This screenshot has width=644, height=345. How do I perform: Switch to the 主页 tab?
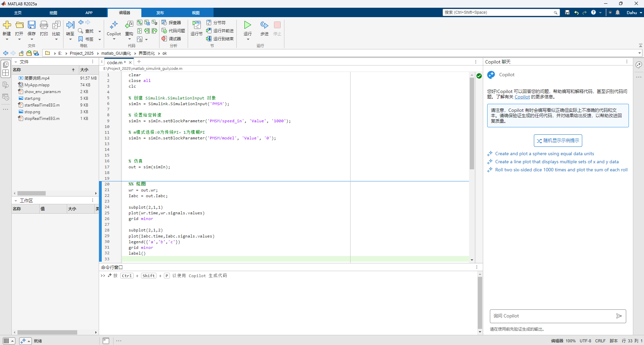[18, 13]
